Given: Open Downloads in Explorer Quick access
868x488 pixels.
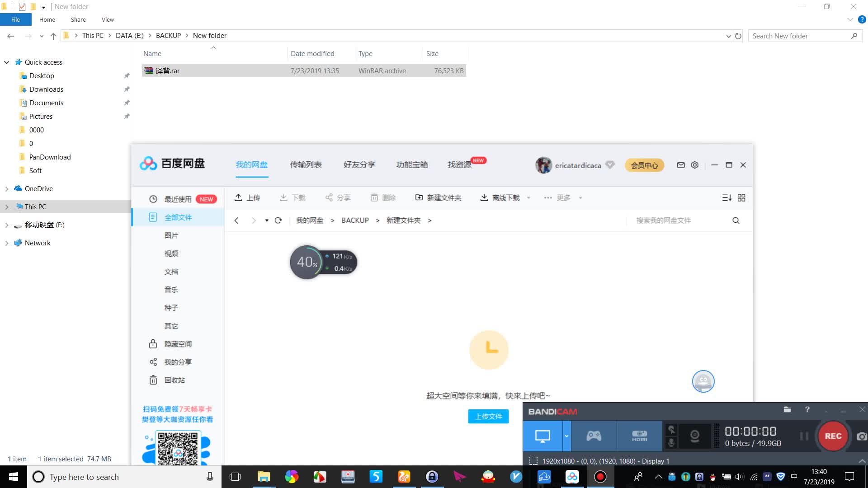Looking at the screenshot, I should (46, 89).
